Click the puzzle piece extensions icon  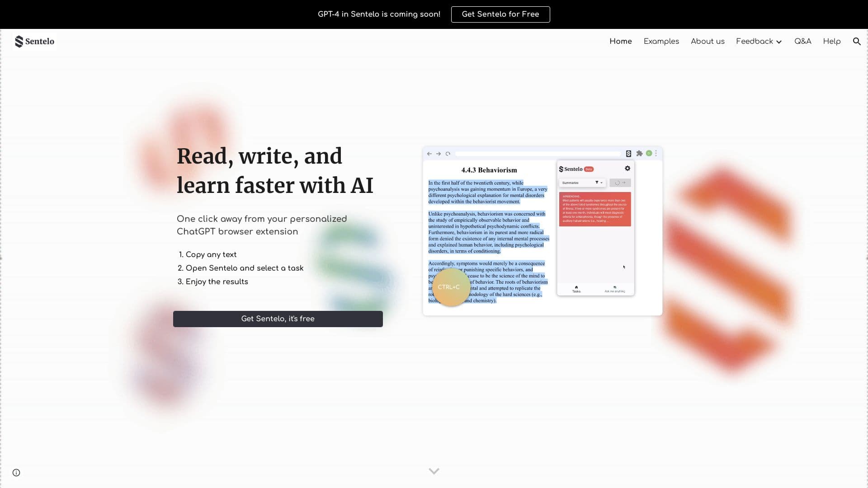(639, 154)
